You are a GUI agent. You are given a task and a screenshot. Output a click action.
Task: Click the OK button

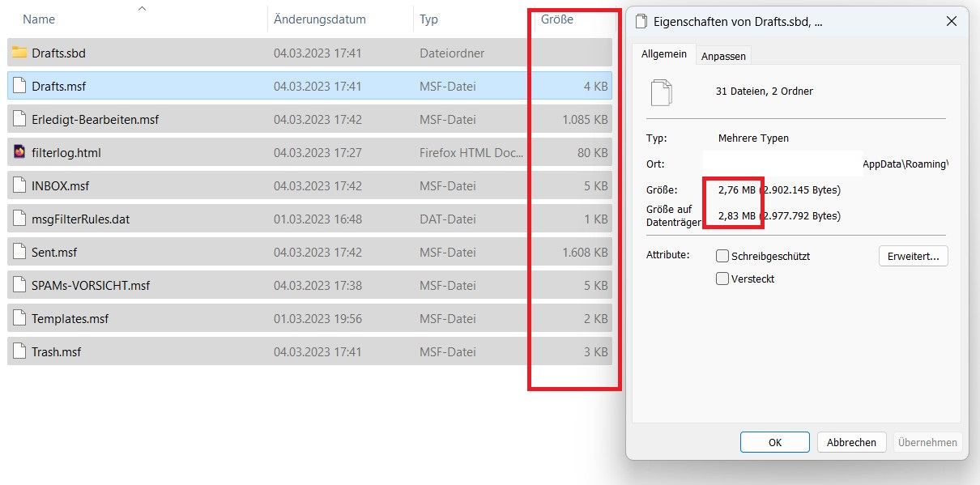tap(775, 442)
